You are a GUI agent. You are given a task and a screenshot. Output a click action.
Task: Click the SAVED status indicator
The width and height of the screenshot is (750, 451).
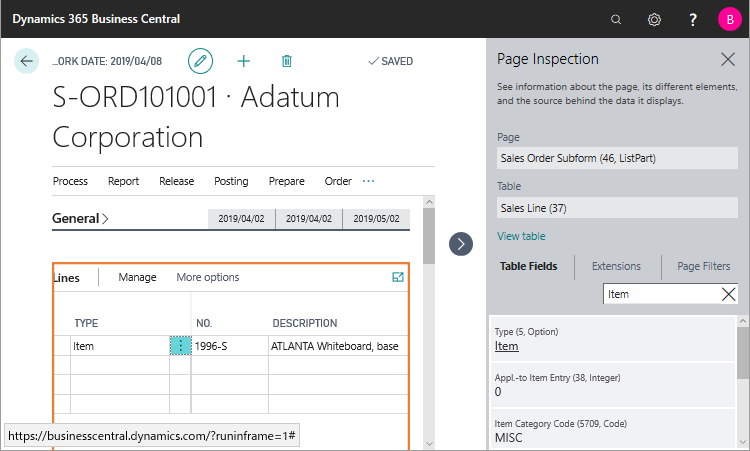(x=390, y=61)
